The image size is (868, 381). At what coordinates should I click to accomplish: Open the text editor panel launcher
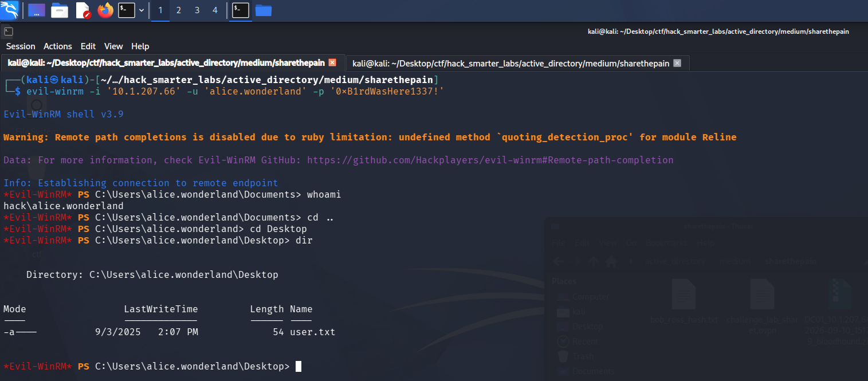coord(83,10)
